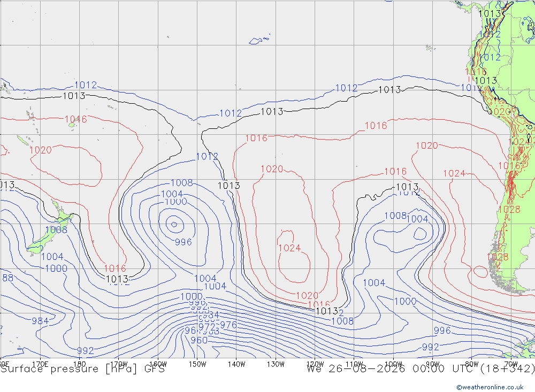This screenshot has width=535, height=392.
Task: Click the red 1020 label east of New Caledonia
Action: pos(40,150)
